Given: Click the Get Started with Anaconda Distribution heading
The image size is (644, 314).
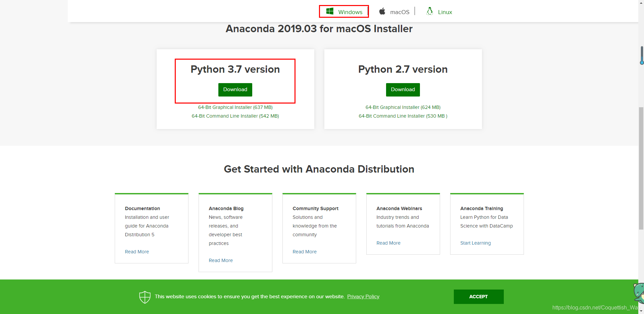Looking at the screenshot, I should pyautogui.click(x=319, y=169).
